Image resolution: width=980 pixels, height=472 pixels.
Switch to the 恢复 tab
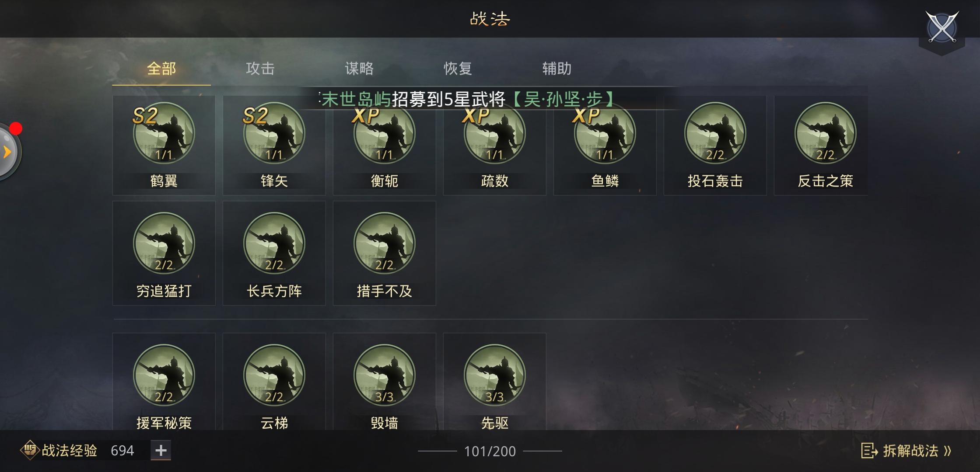pos(458,69)
